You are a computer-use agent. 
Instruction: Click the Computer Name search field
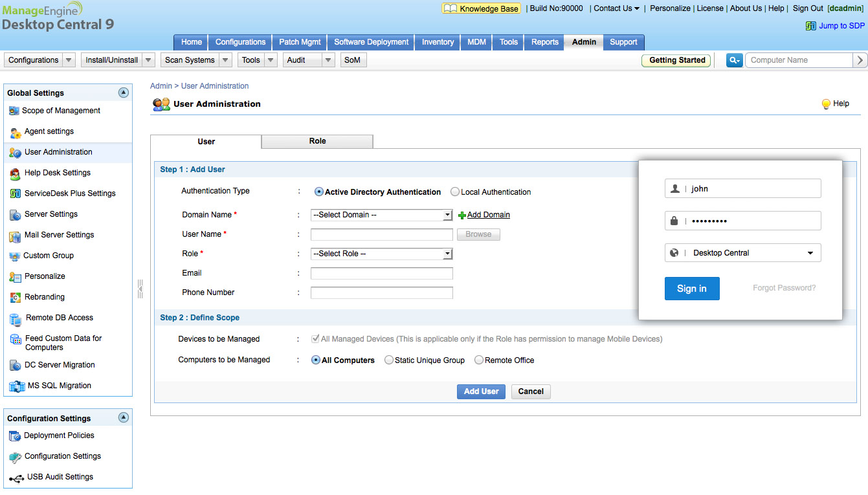(799, 60)
